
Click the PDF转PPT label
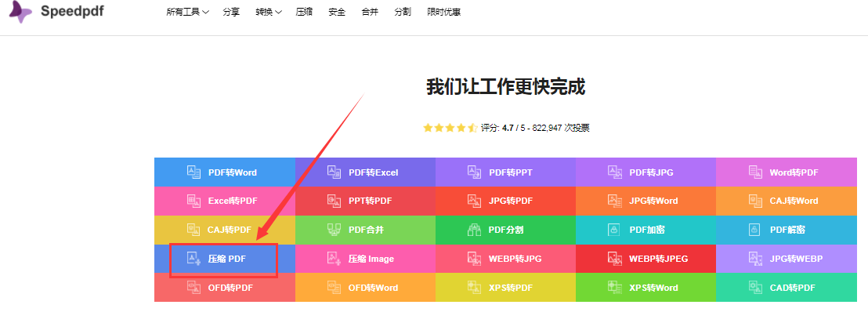coord(511,172)
